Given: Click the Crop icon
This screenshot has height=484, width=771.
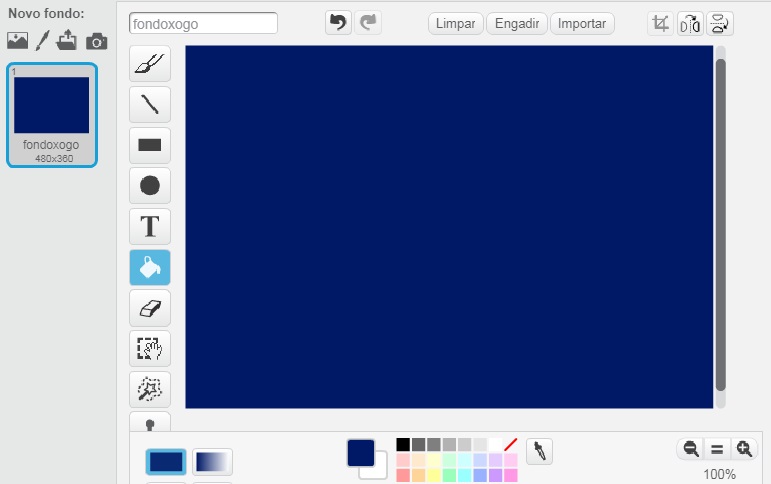Looking at the screenshot, I should point(660,24).
